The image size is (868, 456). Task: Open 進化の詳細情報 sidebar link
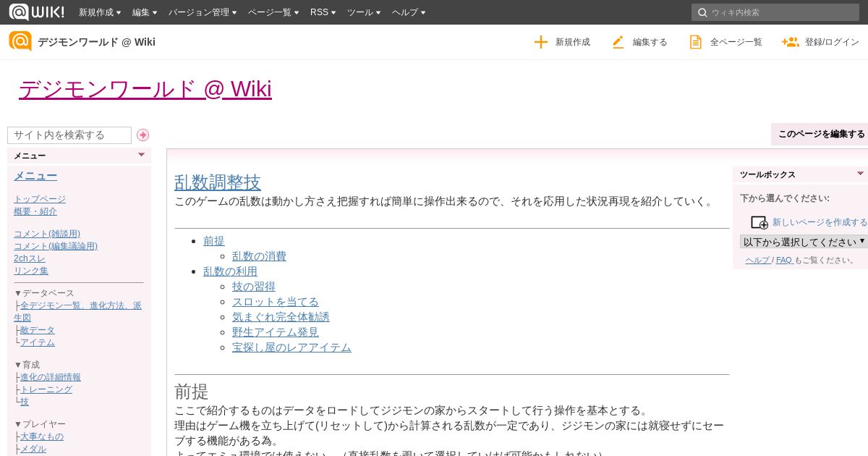click(x=51, y=377)
